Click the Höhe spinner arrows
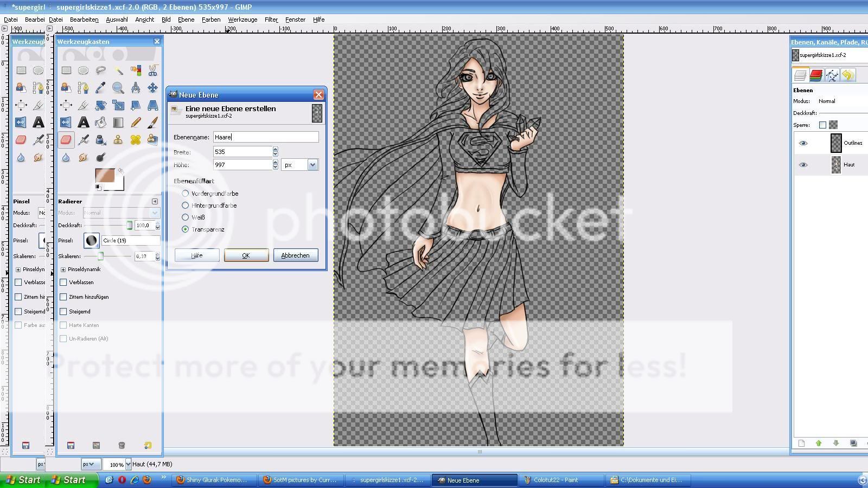The height and width of the screenshot is (488, 868). coord(276,165)
